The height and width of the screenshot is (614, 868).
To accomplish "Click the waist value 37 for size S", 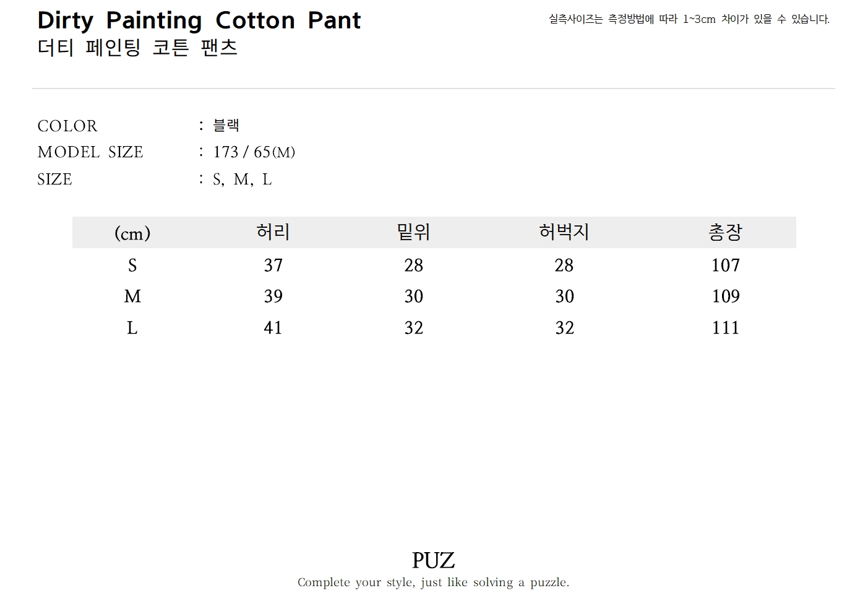I will (273, 266).
